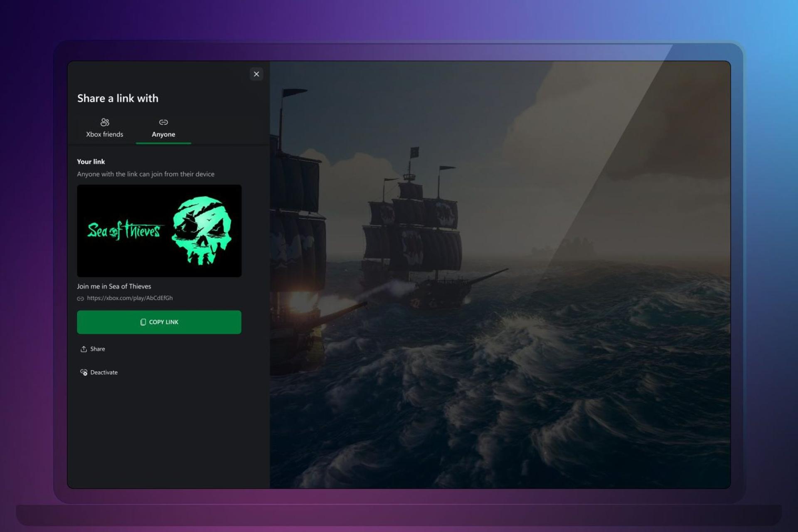Deactivate the shared link
This screenshot has height=532, width=798.
[99, 372]
